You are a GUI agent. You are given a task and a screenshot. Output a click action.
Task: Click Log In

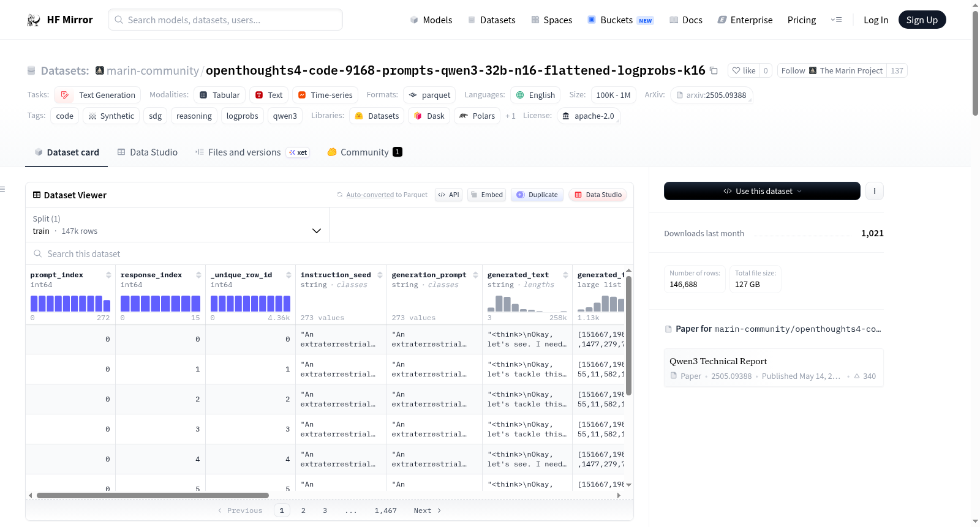876,20
